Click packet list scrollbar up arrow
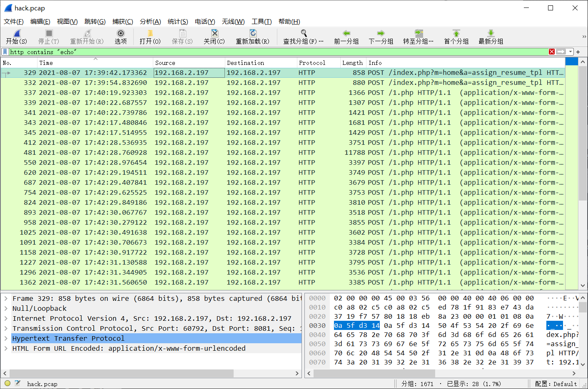 583,62
